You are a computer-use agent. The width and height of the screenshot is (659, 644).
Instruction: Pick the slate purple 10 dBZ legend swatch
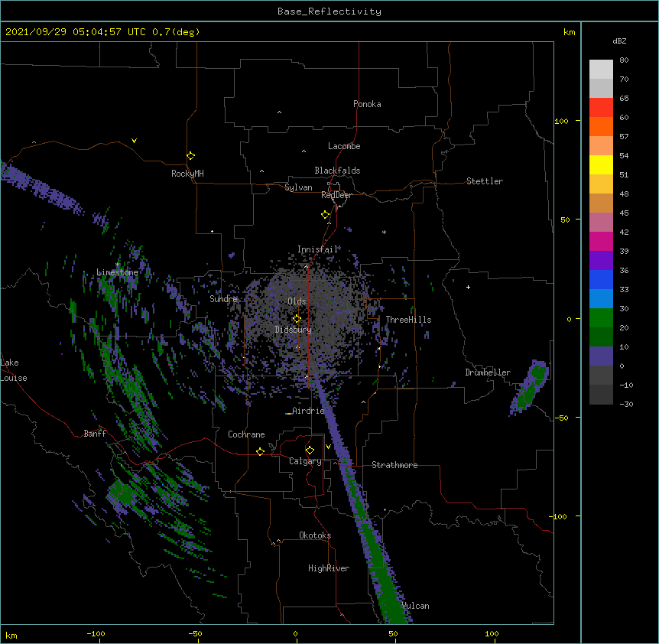[x=601, y=356]
